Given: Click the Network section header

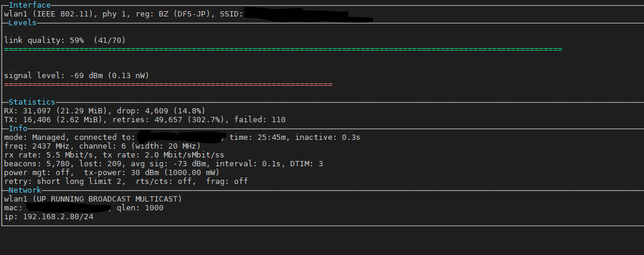Looking at the screenshot, I should click(25, 190).
